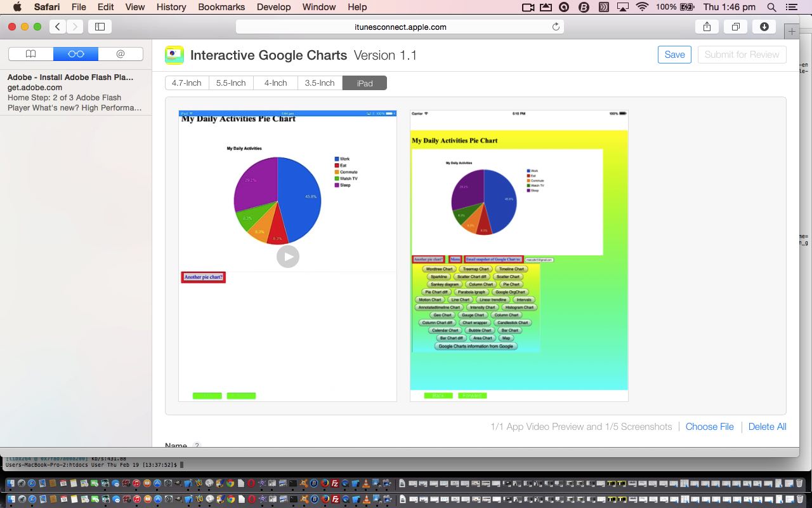Click Safari's back navigation arrow
This screenshot has height=508, width=812.
pos(58,27)
